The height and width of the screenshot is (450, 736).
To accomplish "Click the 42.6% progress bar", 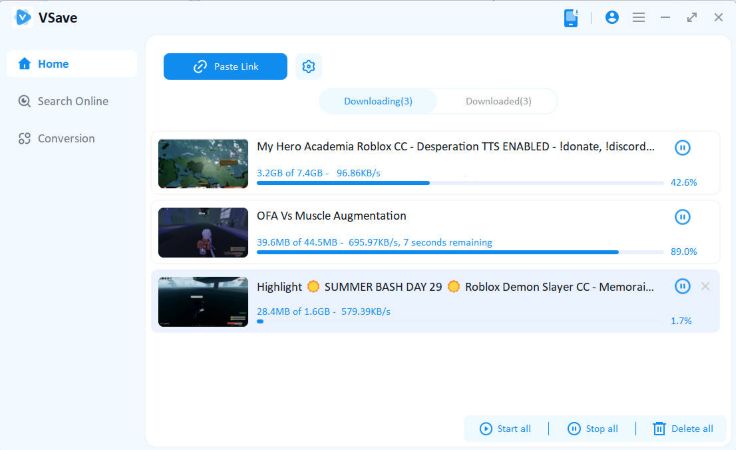I will pos(460,183).
